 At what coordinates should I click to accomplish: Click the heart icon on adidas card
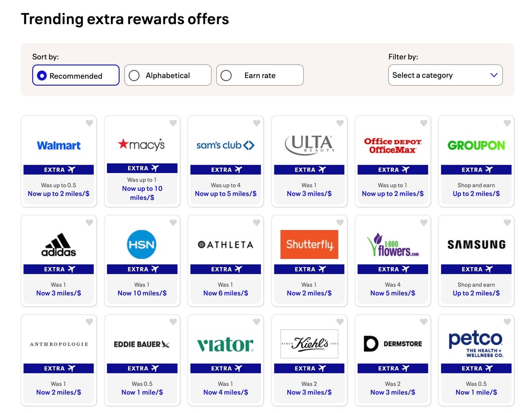click(x=90, y=223)
